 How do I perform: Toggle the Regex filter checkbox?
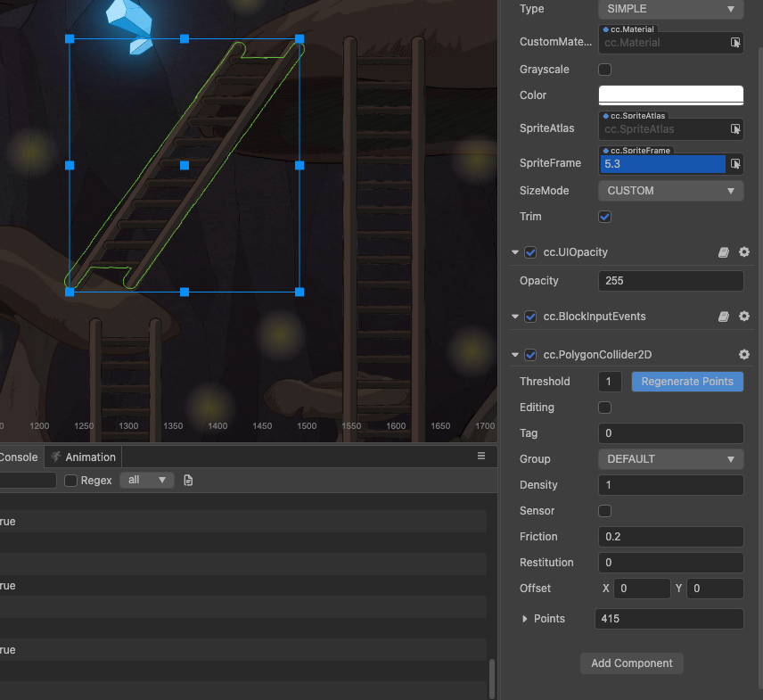pos(71,481)
